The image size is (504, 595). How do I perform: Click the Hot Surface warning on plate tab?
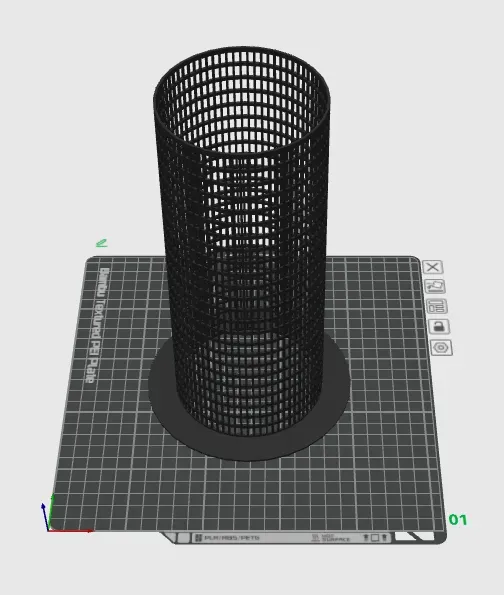point(331,538)
